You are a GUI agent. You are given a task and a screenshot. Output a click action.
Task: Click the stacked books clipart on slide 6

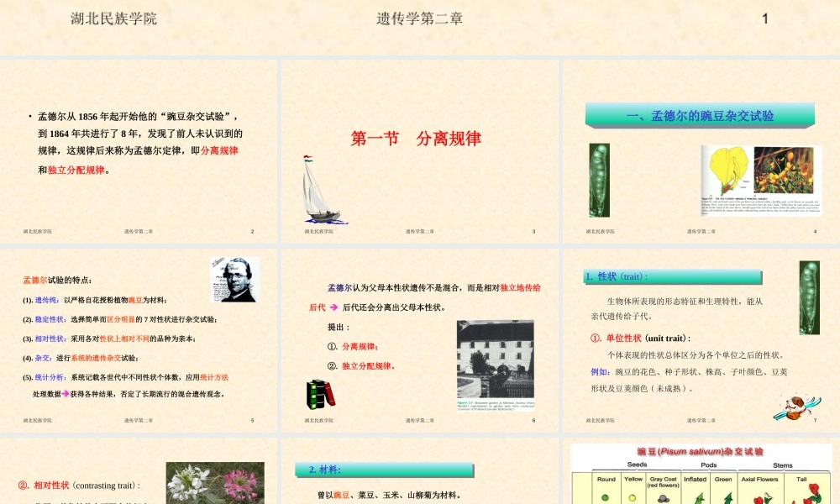[321, 394]
